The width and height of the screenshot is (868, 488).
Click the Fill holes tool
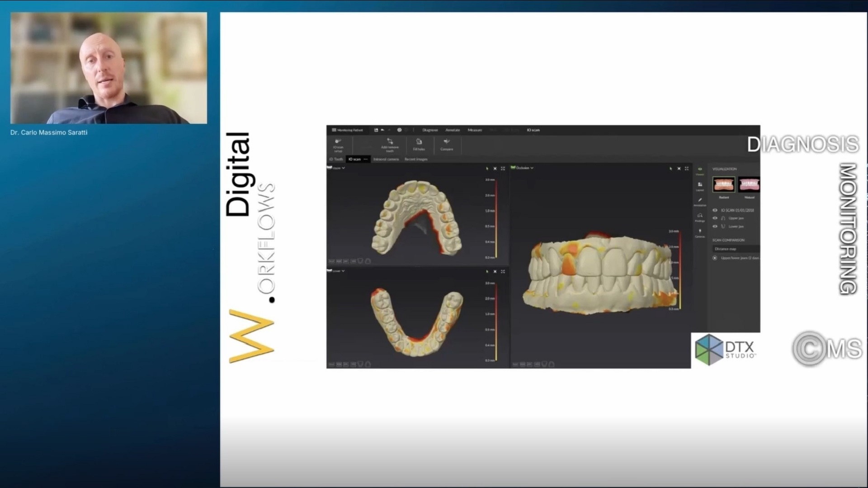pos(419,145)
